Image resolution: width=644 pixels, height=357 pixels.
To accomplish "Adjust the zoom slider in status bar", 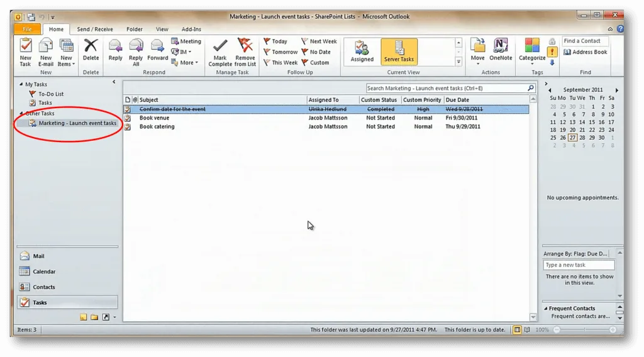I will tap(584, 329).
